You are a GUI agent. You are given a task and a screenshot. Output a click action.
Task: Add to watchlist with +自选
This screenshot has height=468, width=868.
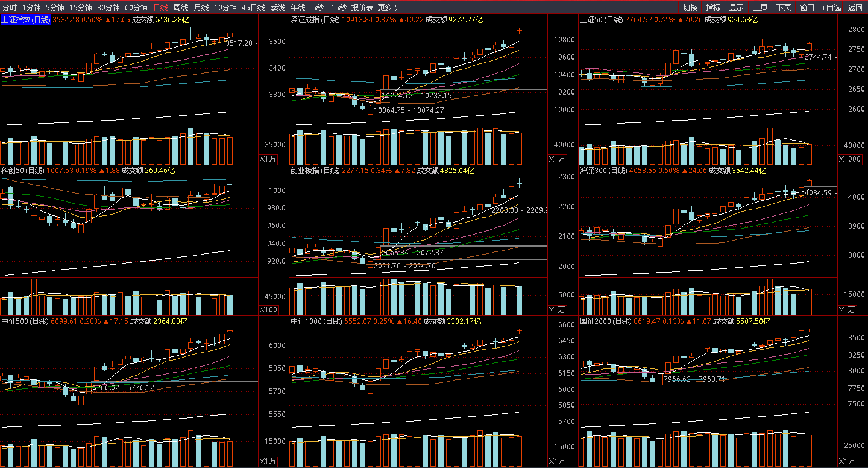point(831,7)
